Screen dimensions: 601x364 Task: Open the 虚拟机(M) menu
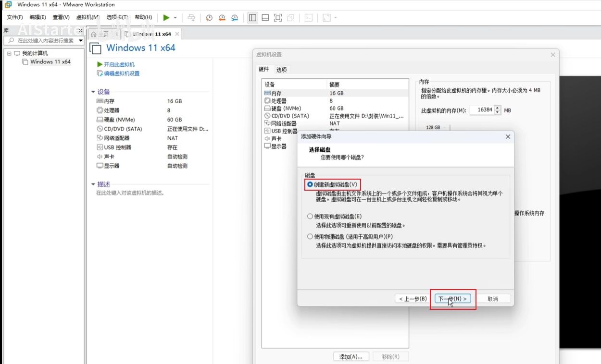88,18
